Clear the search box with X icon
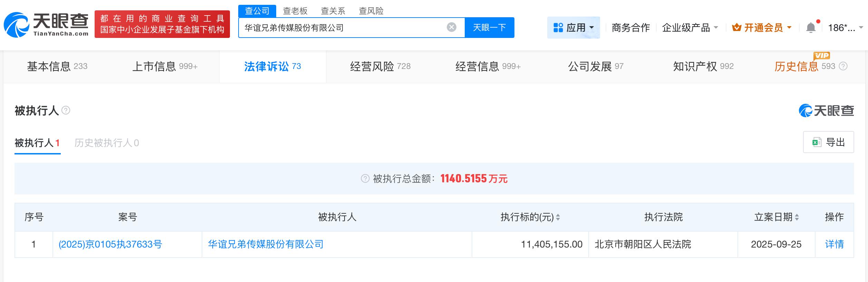 tap(451, 27)
